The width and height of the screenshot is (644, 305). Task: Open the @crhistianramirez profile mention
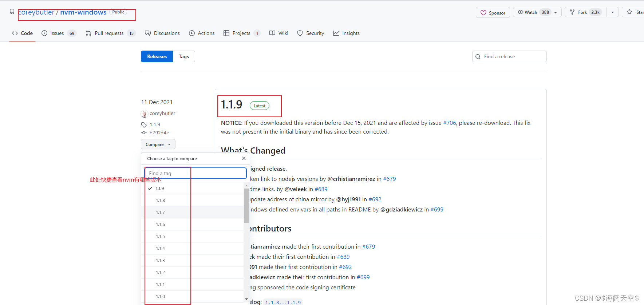351,179
